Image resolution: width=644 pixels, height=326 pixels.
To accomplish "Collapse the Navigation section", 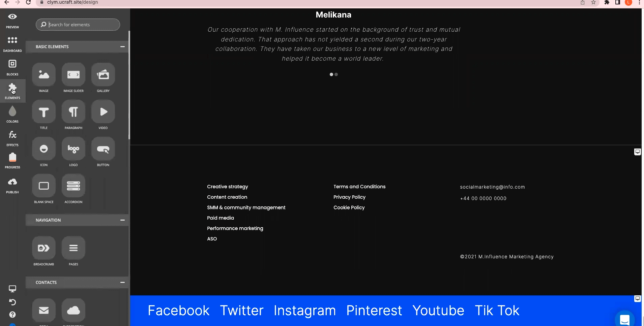I will 122,220.
